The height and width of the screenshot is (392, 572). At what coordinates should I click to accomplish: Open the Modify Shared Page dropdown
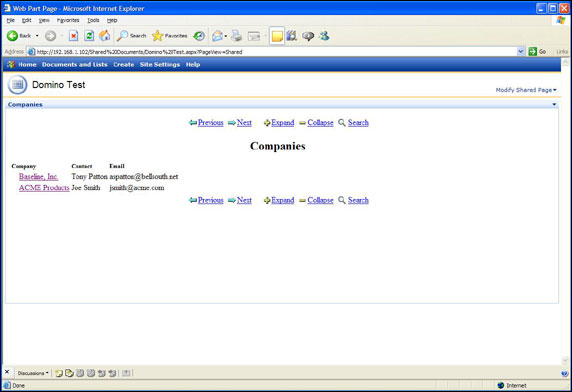[x=526, y=90]
